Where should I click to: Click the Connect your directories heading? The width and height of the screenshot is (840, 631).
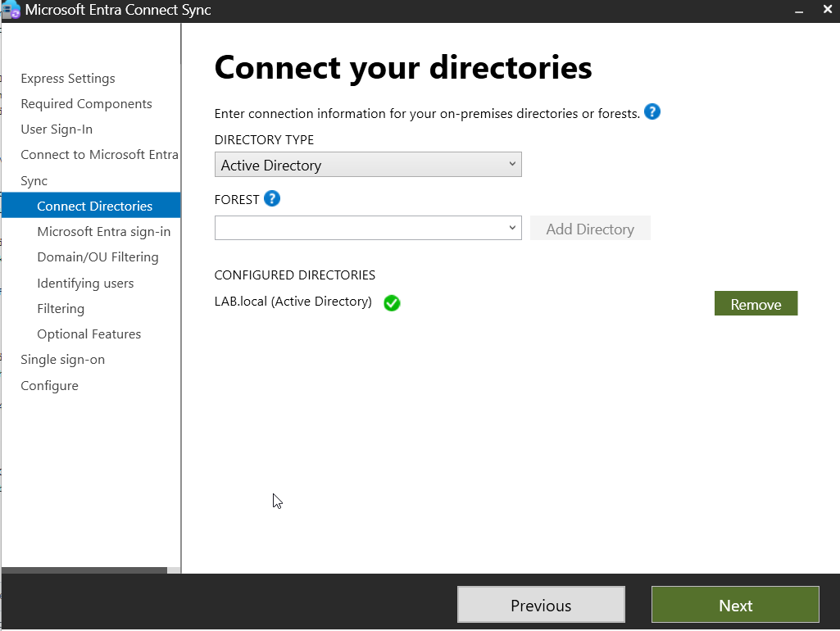click(403, 67)
